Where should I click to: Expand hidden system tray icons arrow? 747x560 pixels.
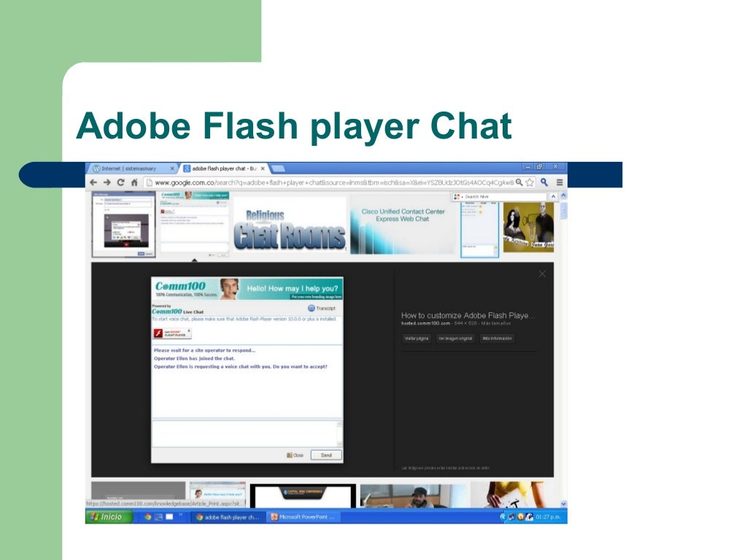(x=503, y=517)
